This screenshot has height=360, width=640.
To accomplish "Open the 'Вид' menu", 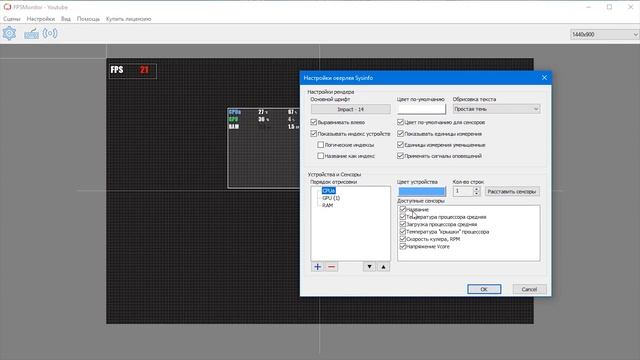I will (x=66, y=19).
